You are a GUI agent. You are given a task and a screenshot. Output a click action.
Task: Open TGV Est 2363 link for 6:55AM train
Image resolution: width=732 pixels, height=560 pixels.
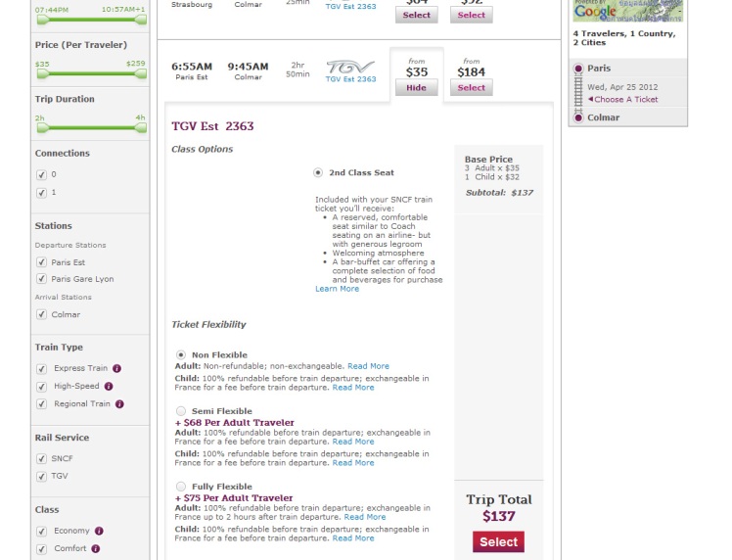(x=350, y=79)
